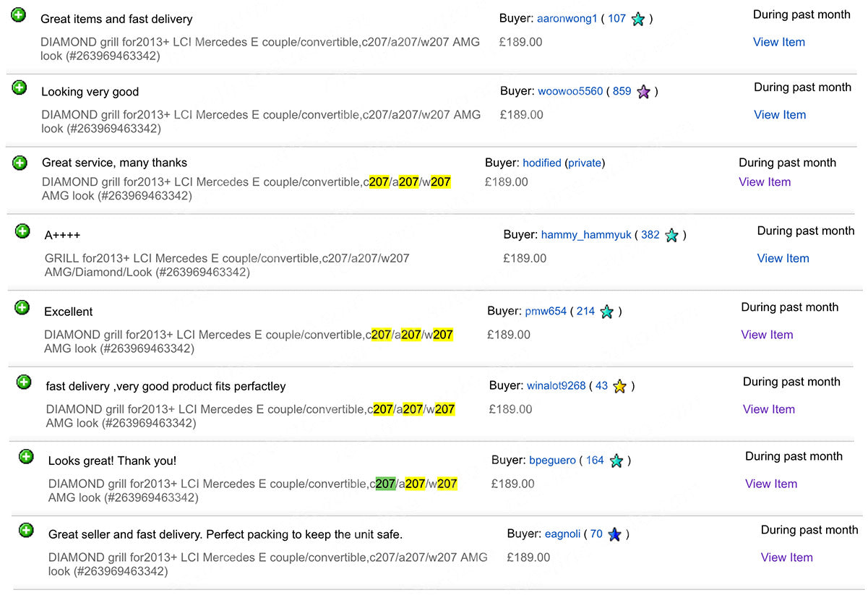The image size is (868, 595).
Task: Open buyer hodified's profile link
Action: coord(541,163)
